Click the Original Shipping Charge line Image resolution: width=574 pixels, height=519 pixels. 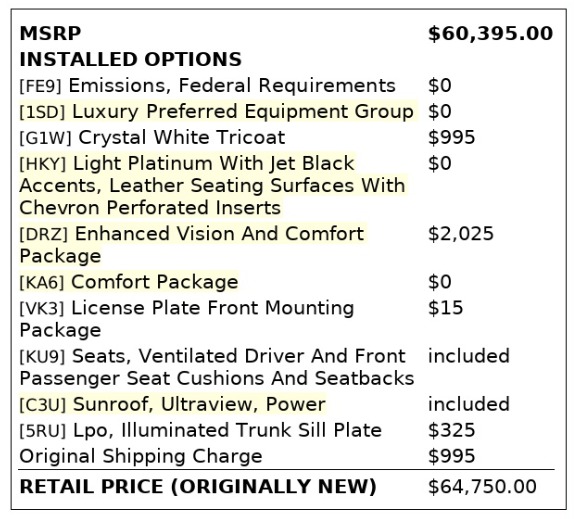[141, 456]
